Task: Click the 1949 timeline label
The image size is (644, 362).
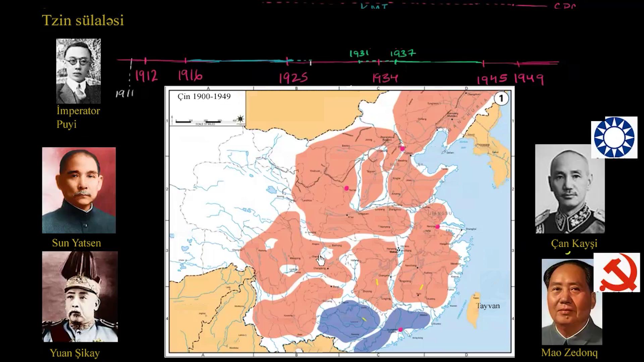Action: (529, 79)
